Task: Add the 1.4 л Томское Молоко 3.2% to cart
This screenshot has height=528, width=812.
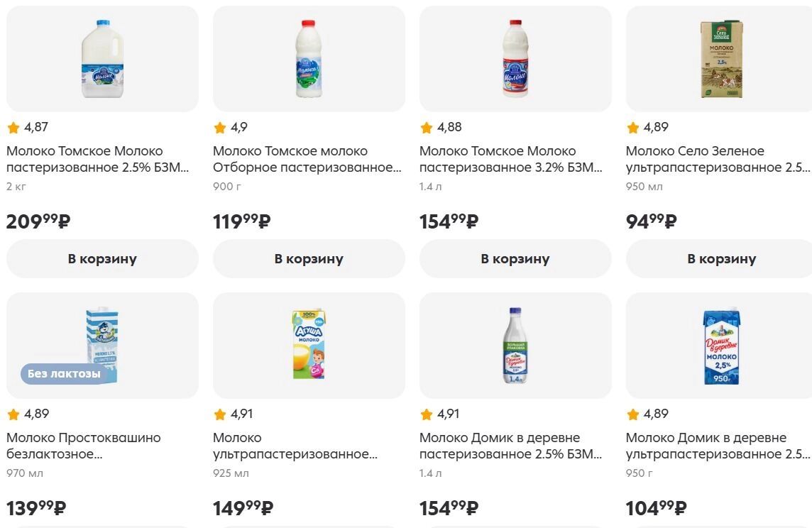Action: pos(515,259)
